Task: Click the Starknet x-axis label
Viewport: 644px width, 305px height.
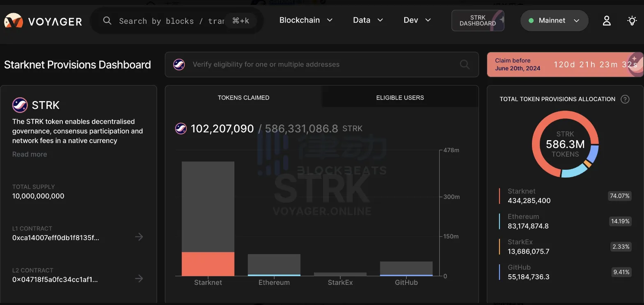Action: (x=208, y=282)
